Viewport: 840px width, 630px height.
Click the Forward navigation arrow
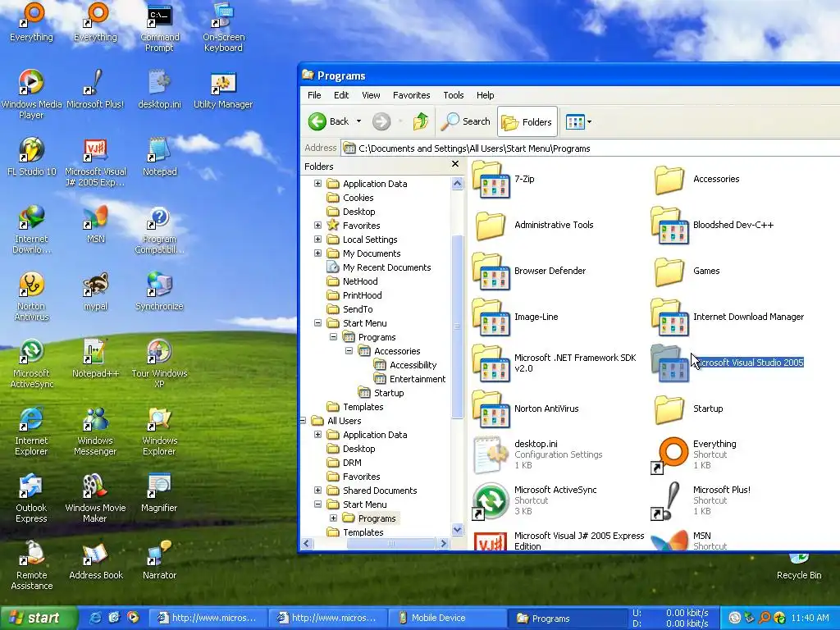[x=381, y=121]
